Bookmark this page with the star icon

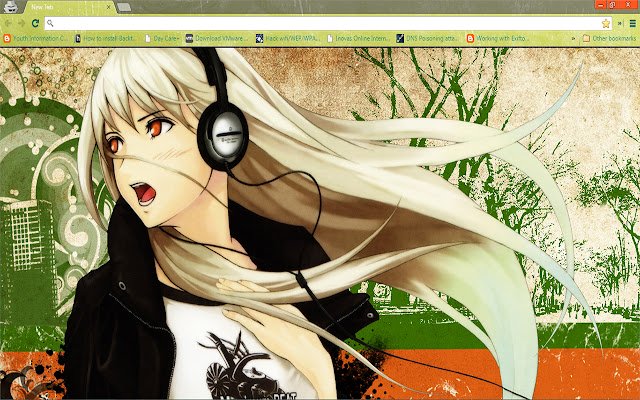(x=606, y=24)
